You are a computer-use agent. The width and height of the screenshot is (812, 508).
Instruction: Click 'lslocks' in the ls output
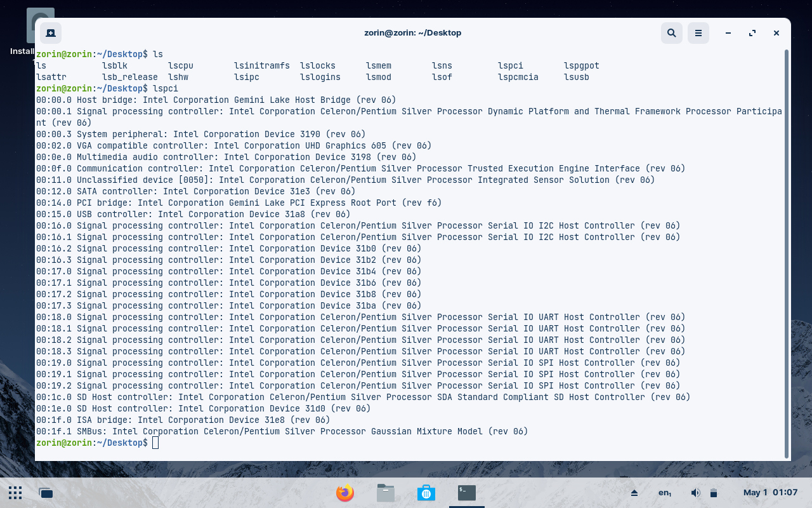point(318,65)
